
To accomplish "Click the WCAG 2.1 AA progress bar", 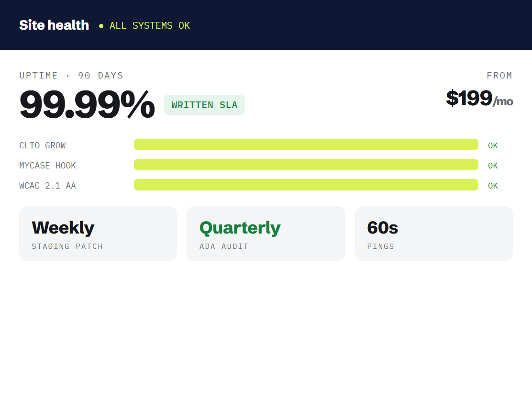I will point(306,185).
